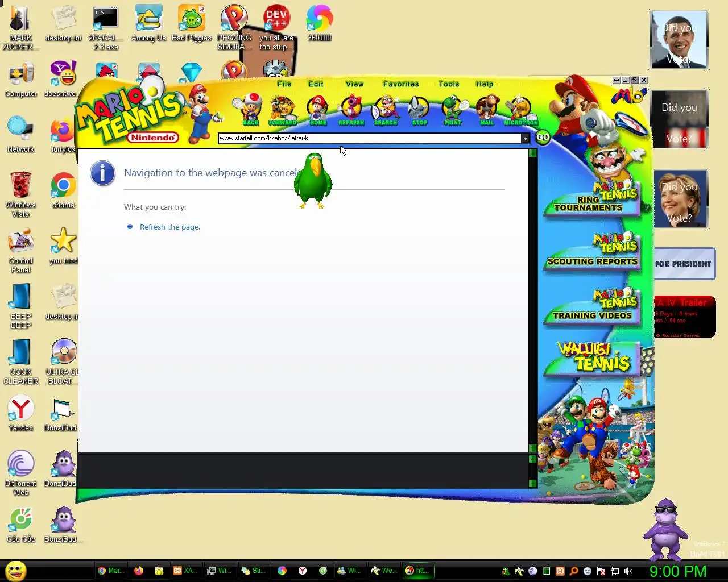Viewport: 728px width, 582px height.
Task: Open the File menu
Action: 284,84
